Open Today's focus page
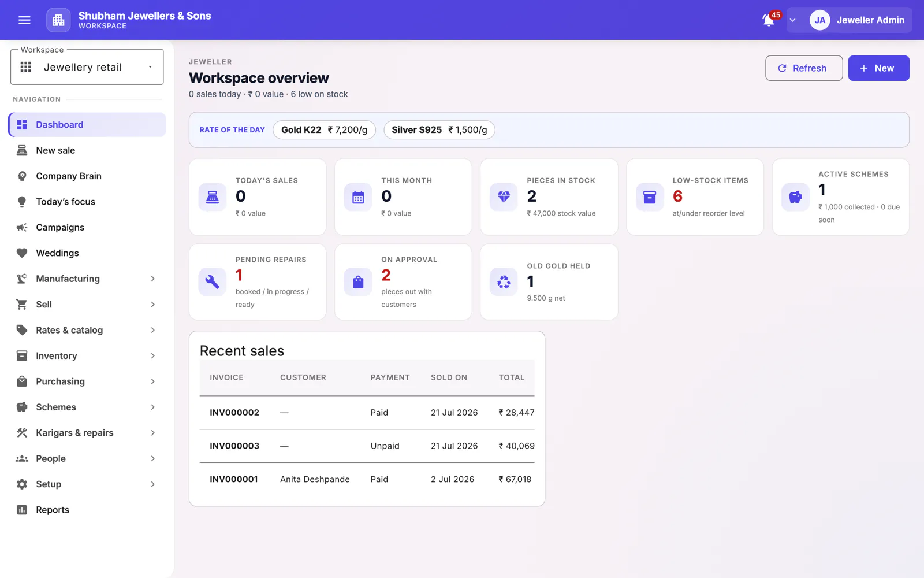 pos(87,202)
